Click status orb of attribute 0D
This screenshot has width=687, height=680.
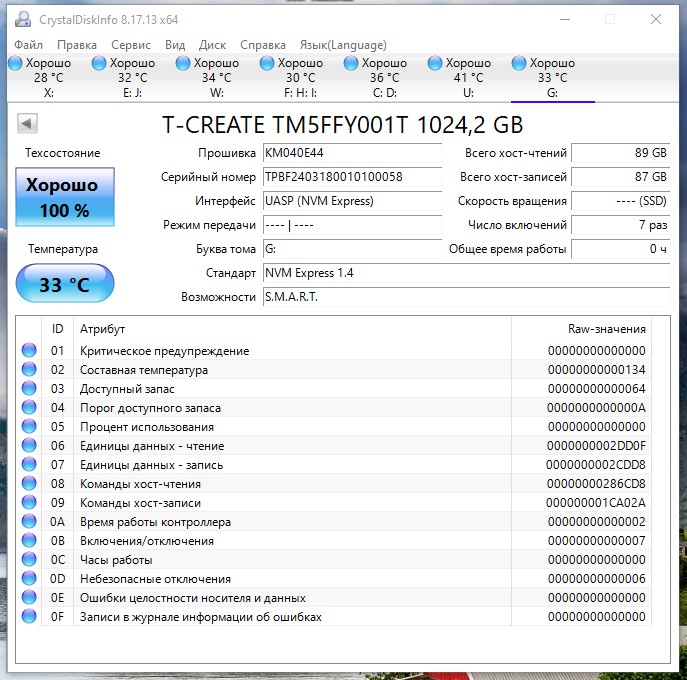[29, 578]
